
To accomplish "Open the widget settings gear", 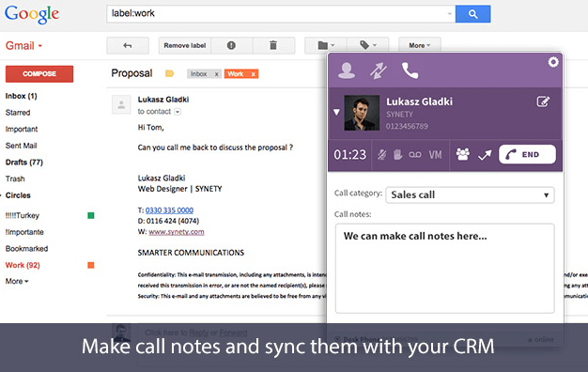I will pos(553,62).
